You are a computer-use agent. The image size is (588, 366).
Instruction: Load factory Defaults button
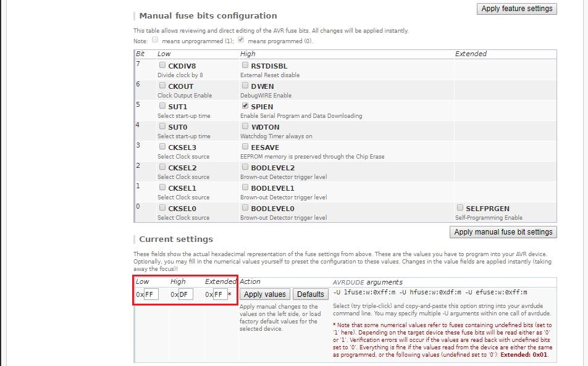coord(310,294)
